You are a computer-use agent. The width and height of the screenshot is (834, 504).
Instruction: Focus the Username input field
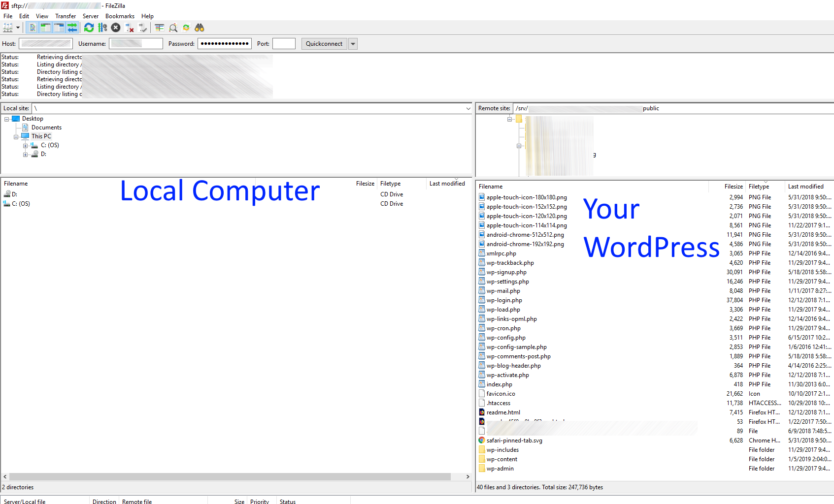click(x=136, y=44)
